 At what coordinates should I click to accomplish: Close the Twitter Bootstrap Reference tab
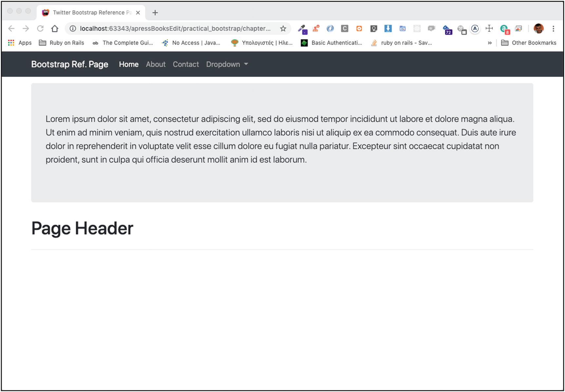coord(138,13)
